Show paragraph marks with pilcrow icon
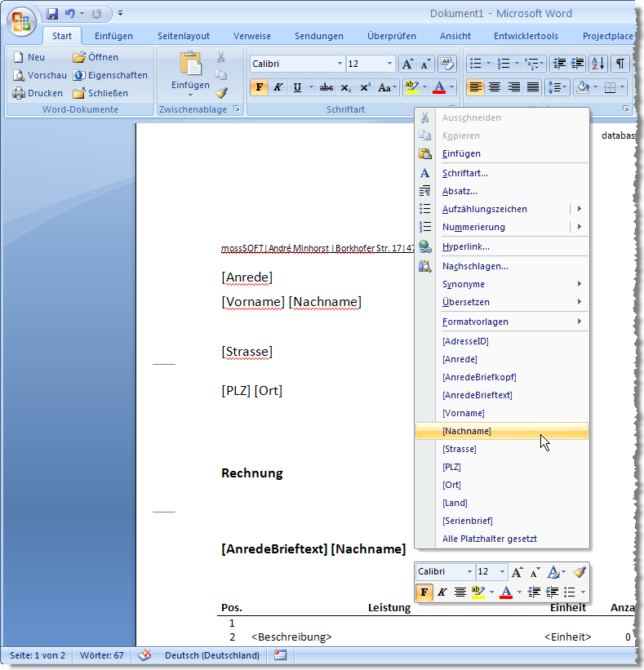644x670 pixels. pyautogui.click(x=620, y=64)
